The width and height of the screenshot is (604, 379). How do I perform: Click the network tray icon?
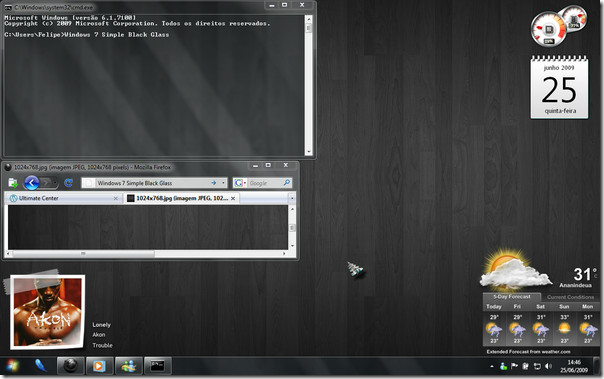point(537,366)
